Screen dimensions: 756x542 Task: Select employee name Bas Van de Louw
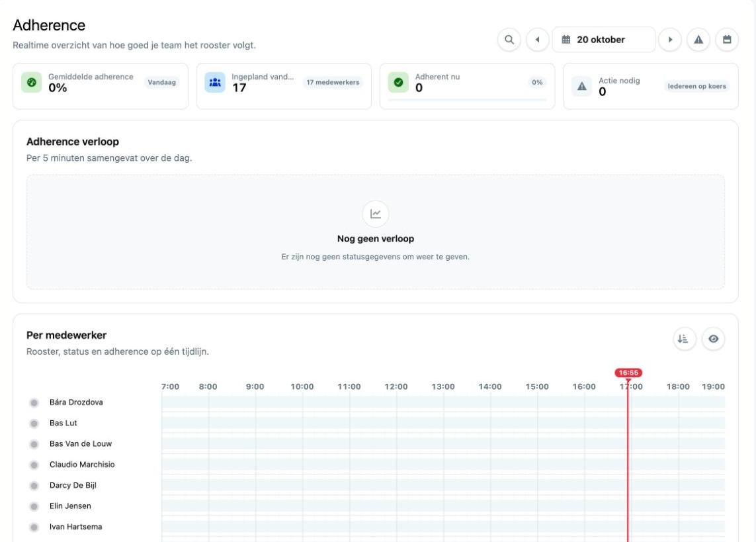click(81, 443)
